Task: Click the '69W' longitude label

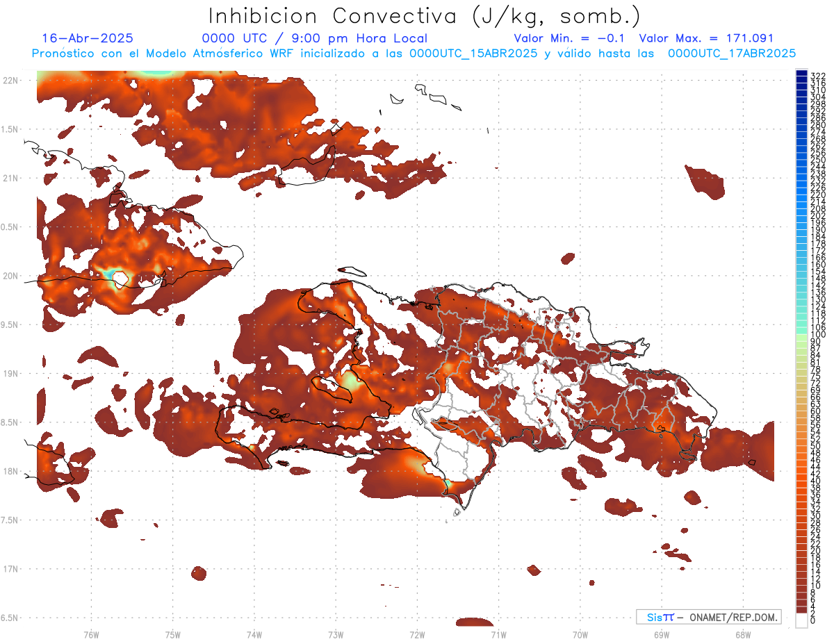Action: point(662,635)
